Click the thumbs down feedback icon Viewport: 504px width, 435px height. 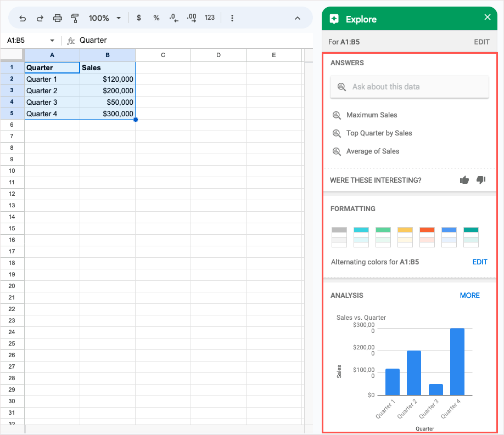point(481,180)
